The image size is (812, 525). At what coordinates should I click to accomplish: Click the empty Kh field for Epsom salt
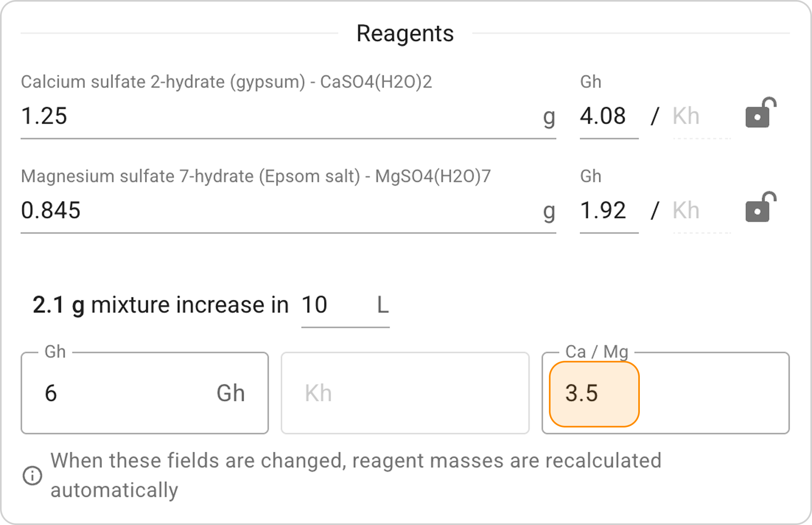[x=701, y=210]
